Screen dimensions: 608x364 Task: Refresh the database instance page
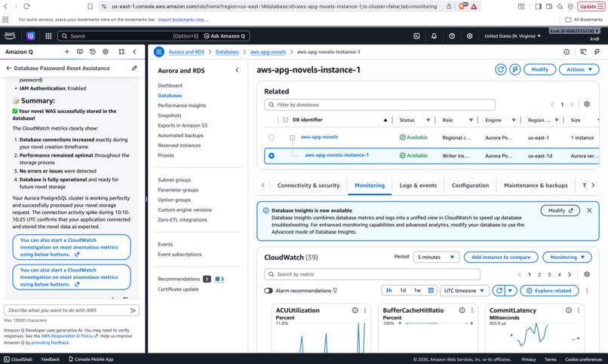[x=501, y=69]
